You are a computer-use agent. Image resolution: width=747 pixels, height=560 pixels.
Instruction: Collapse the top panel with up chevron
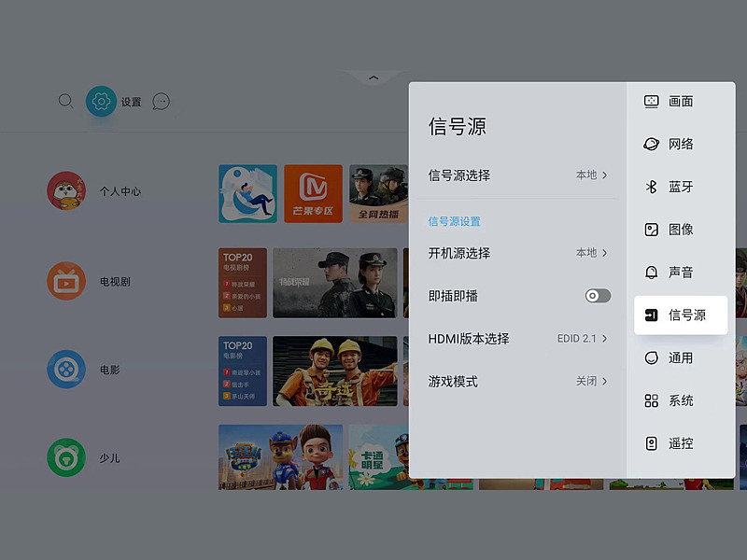point(373,78)
